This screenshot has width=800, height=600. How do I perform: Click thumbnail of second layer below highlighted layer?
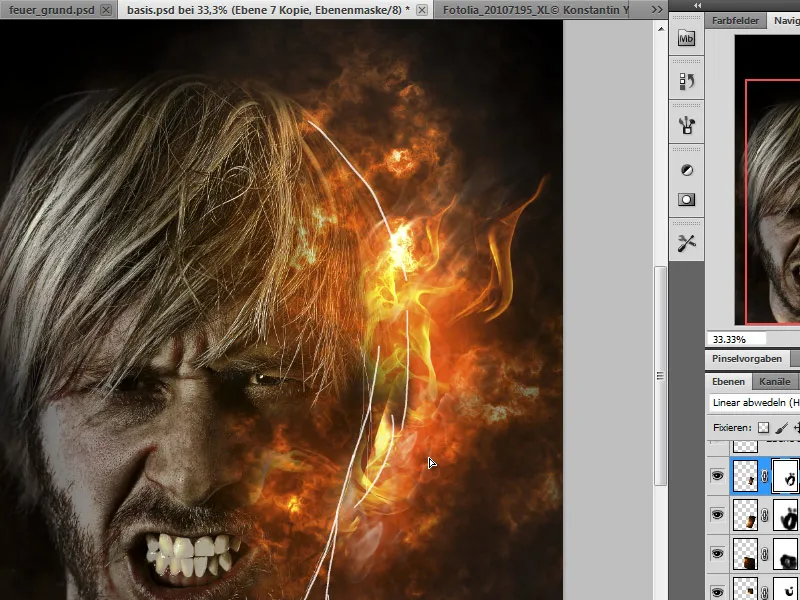click(x=745, y=554)
